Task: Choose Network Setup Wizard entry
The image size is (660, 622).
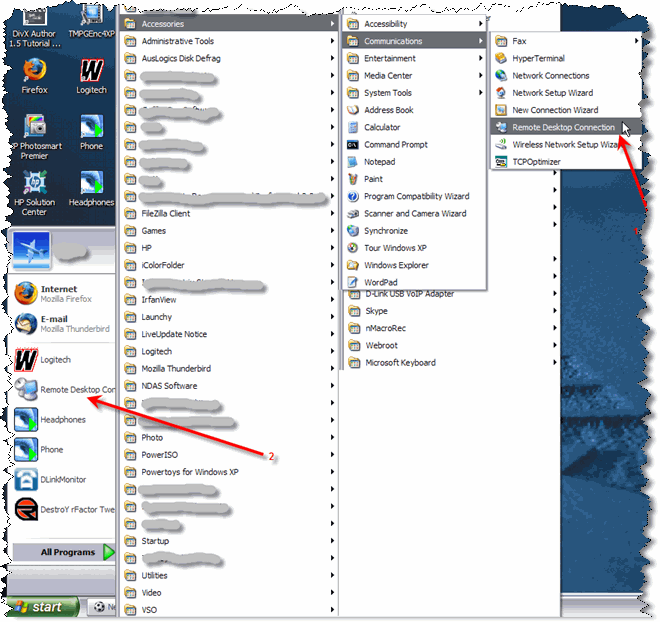Action: pyautogui.click(x=552, y=93)
